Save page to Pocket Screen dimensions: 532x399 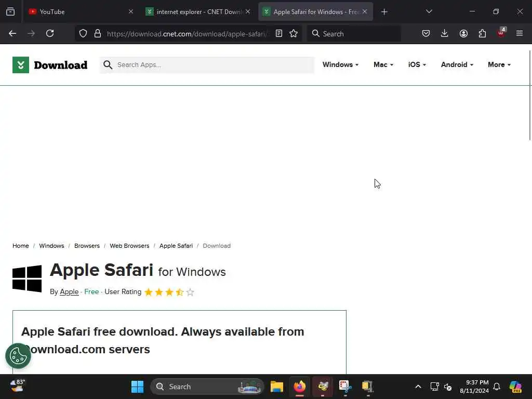[426, 34]
